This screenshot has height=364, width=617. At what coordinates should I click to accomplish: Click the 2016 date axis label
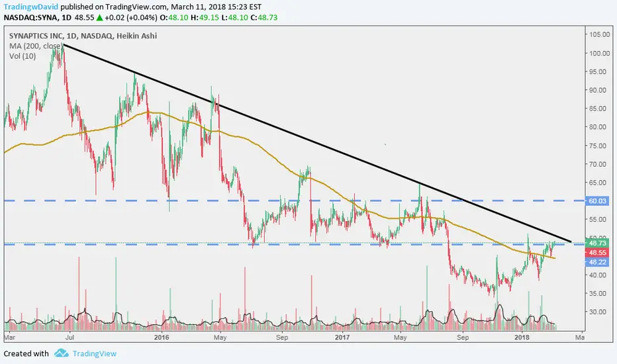point(162,338)
